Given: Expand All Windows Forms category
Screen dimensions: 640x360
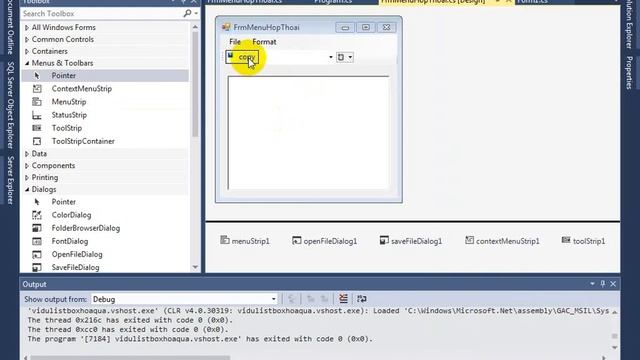Looking at the screenshot, I should [27, 27].
